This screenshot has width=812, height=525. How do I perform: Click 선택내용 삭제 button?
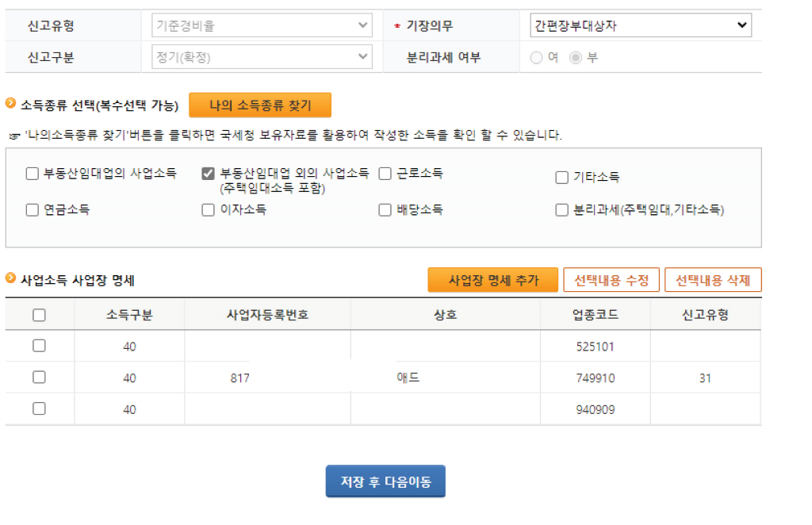click(x=713, y=280)
